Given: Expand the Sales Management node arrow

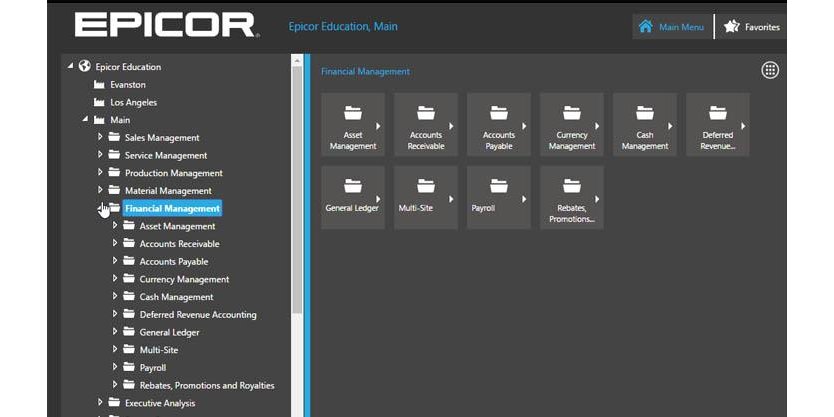Looking at the screenshot, I should [x=99, y=137].
